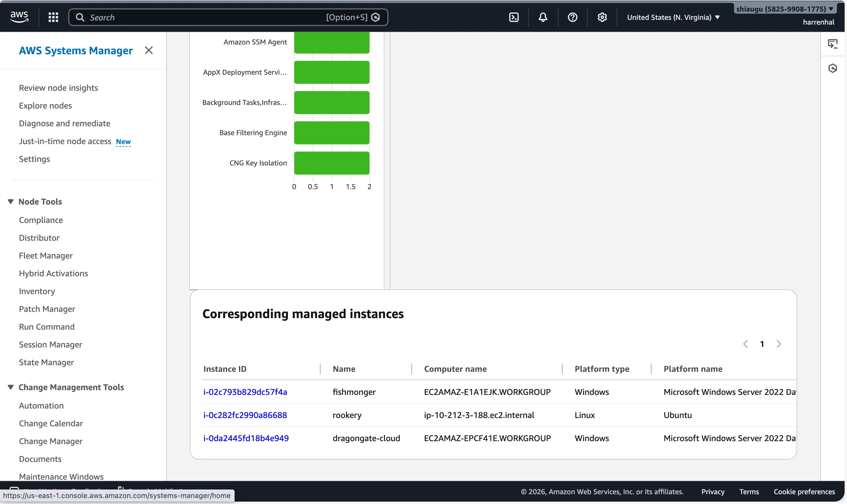Viewport: 847px width, 504px height.
Task: Close the Systems Manager navigation panel
Action: click(x=149, y=50)
